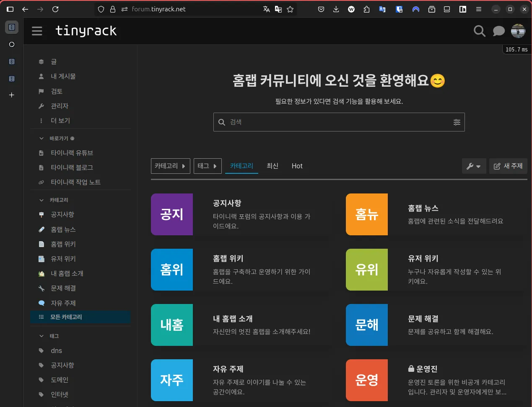This screenshot has height=407, width=532.
Task: Click the 새 주제 button
Action: 508,166
